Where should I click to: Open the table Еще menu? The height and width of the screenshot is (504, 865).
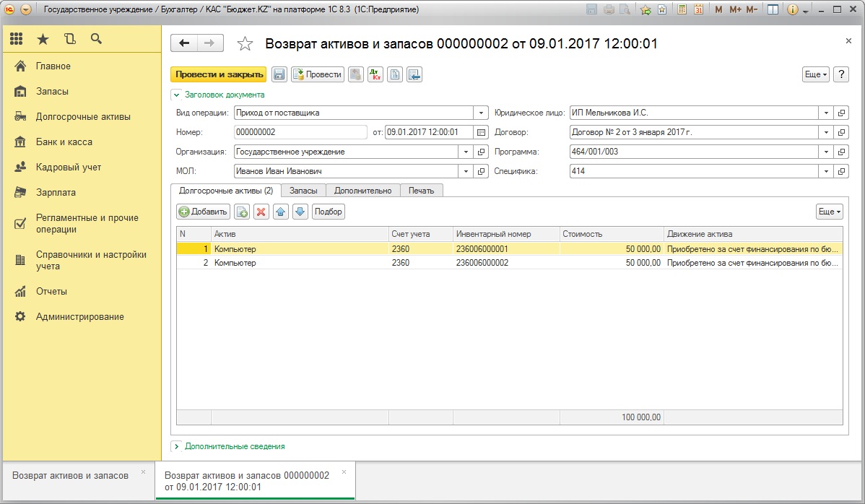pyautogui.click(x=830, y=212)
